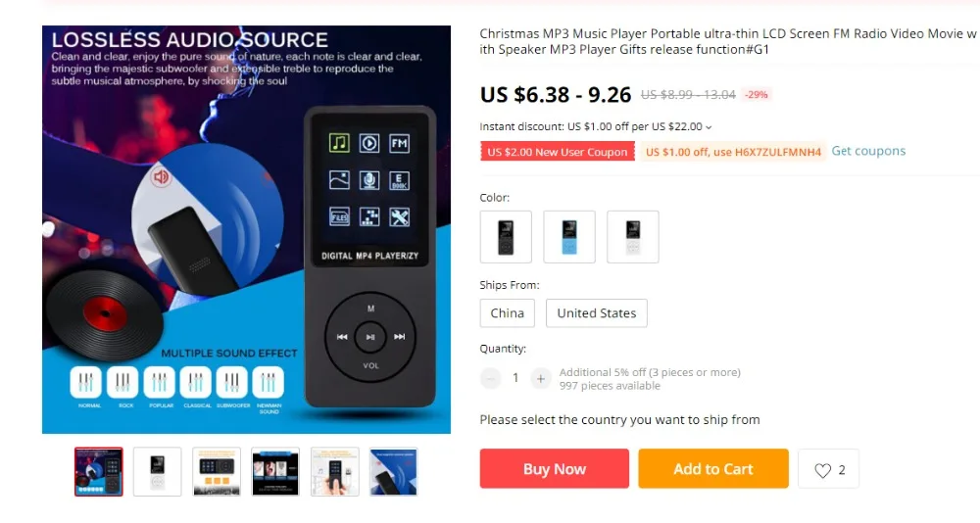Decrease quantity with the minus button
The image size is (980, 523).
point(491,378)
